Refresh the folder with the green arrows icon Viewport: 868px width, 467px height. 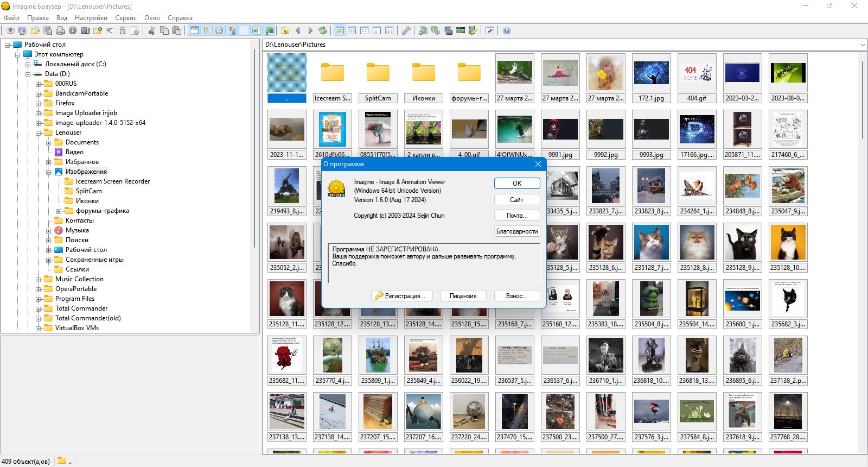[322, 30]
